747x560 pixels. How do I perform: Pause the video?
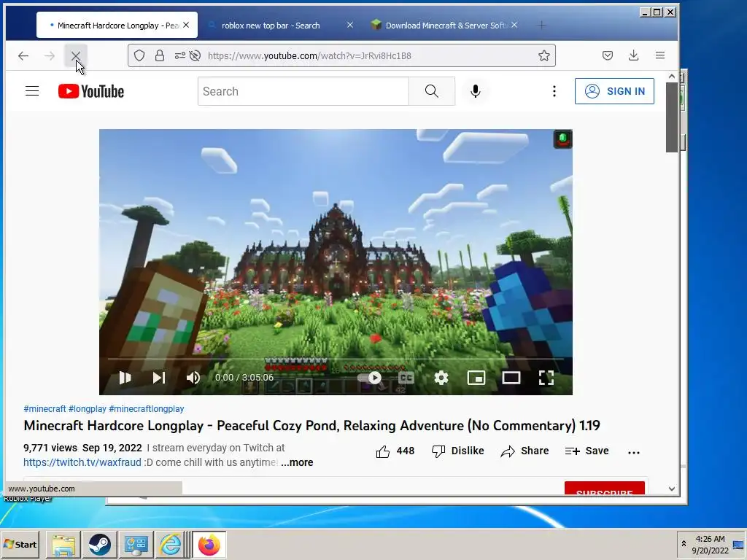pyautogui.click(x=125, y=378)
